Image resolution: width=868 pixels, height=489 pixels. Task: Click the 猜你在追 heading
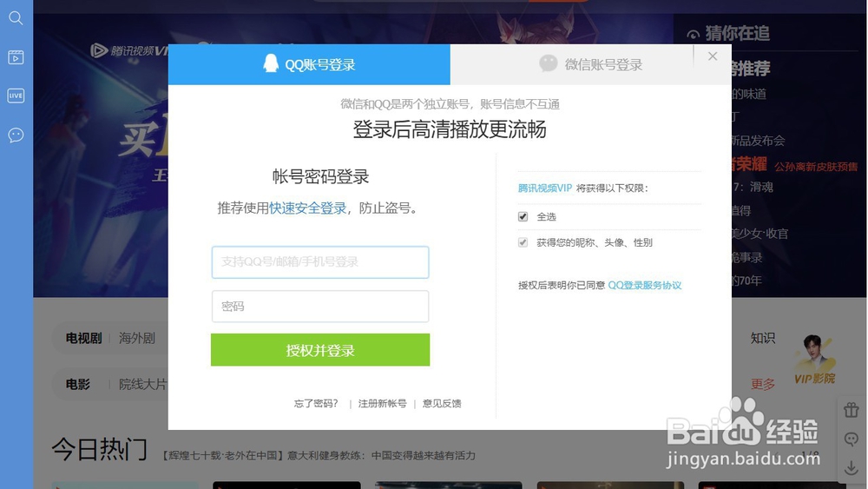coord(737,33)
